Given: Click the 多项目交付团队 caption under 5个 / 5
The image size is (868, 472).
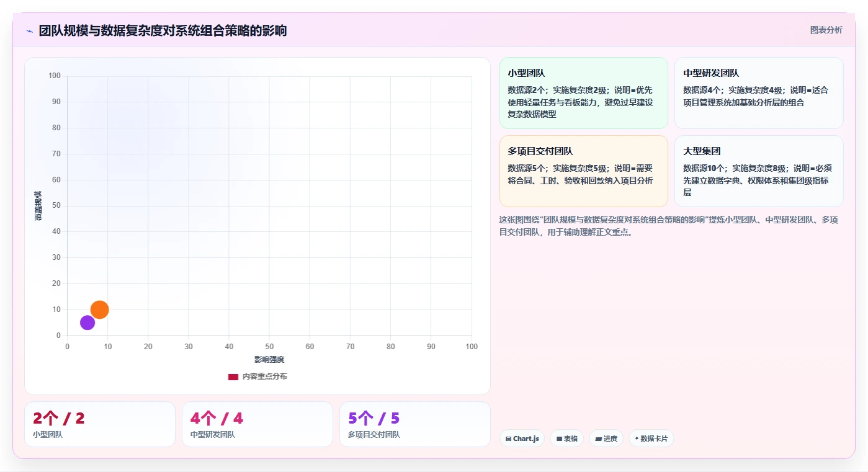Looking at the screenshot, I should [374, 435].
